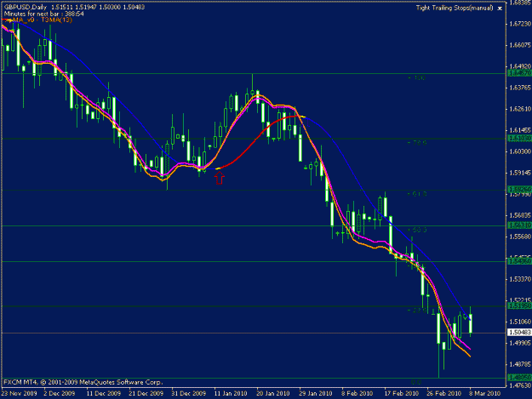Click the expert advisor disabled x icon
The height and width of the screenshot is (399, 532).
click(x=500, y=9)
